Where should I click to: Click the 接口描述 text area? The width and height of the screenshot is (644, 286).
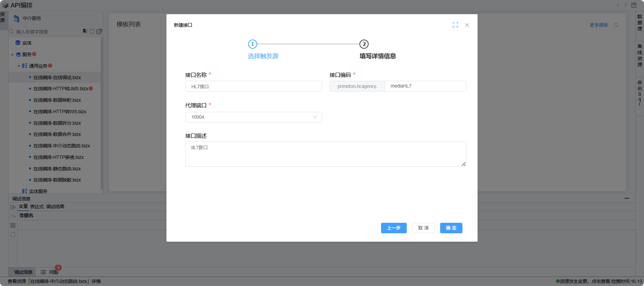[325, 154]
